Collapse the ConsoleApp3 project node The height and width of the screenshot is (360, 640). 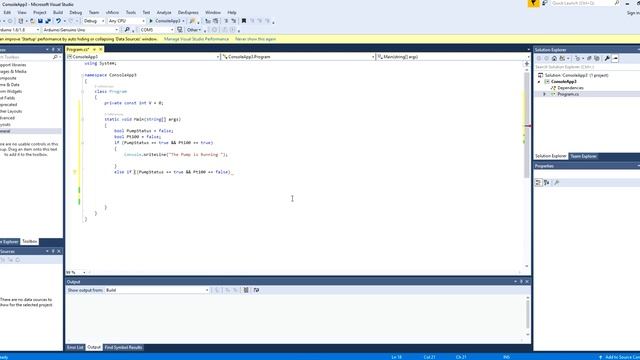coord(539,82)
